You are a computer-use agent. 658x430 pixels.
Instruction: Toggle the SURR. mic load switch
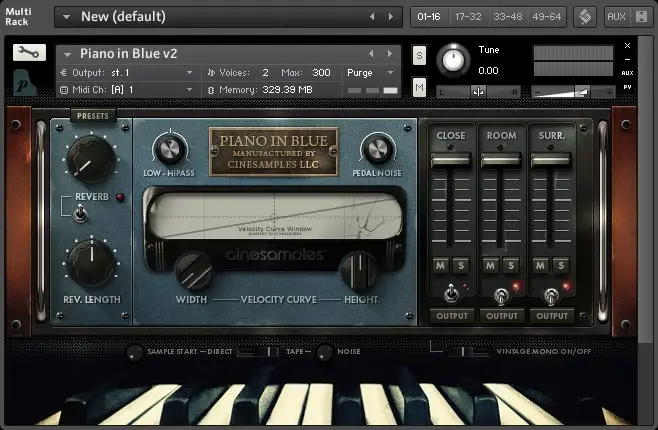pos(551,296)
